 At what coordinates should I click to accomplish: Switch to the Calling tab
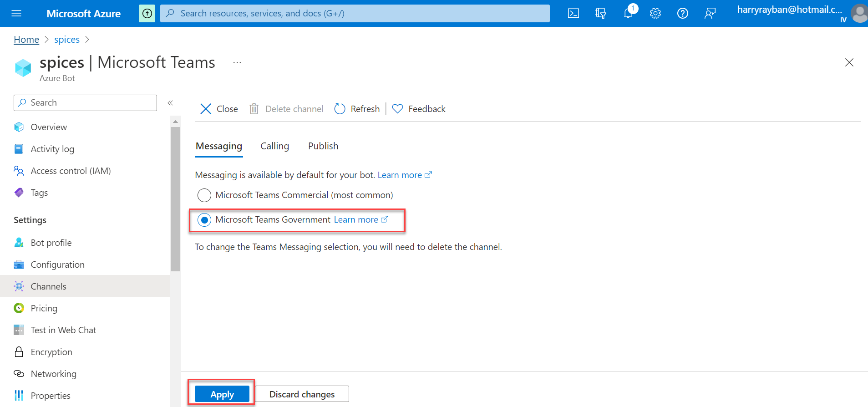pos(274,146)
